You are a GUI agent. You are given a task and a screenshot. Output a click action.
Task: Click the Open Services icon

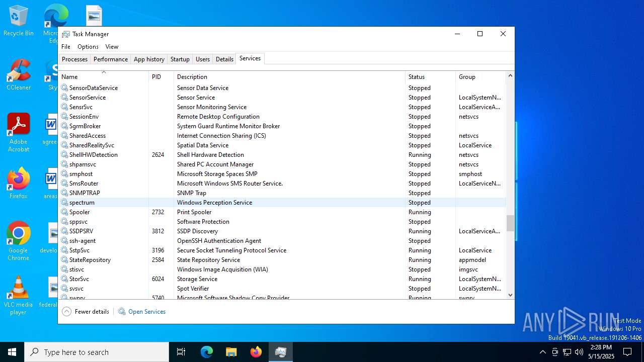tap(122, 312)
